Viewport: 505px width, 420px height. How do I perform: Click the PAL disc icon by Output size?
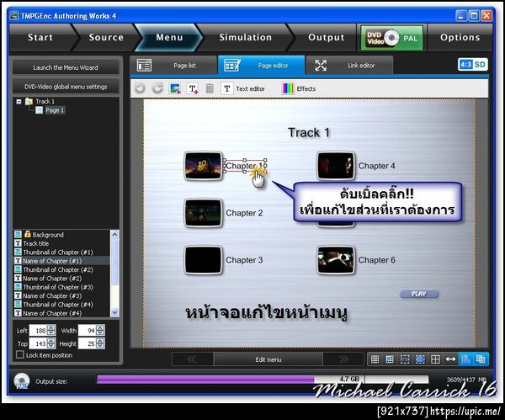22,381
